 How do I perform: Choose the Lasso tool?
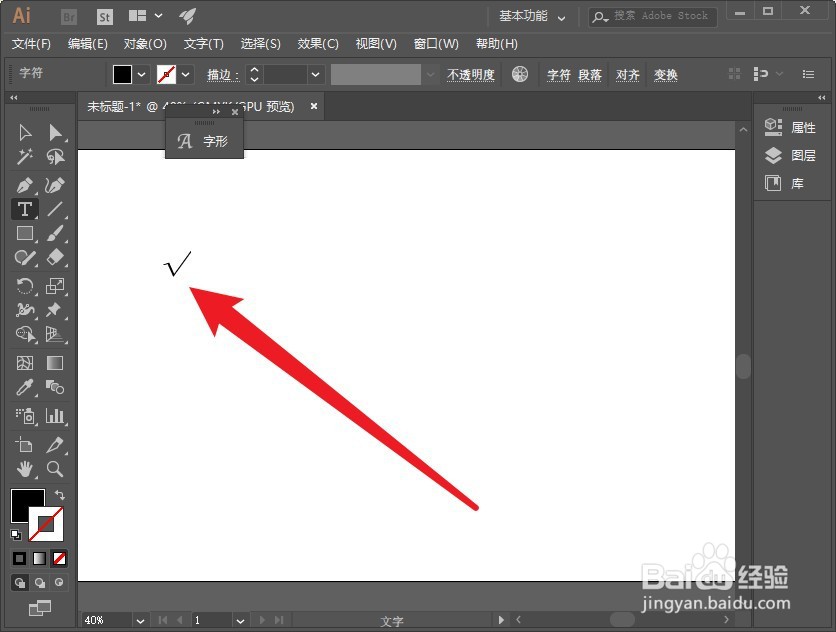click(55, 157)
